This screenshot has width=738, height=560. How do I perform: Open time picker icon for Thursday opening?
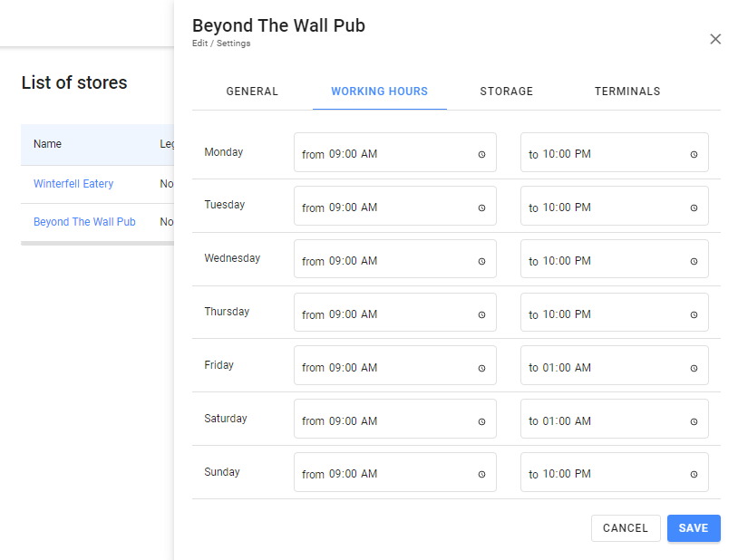coord(481,314)
